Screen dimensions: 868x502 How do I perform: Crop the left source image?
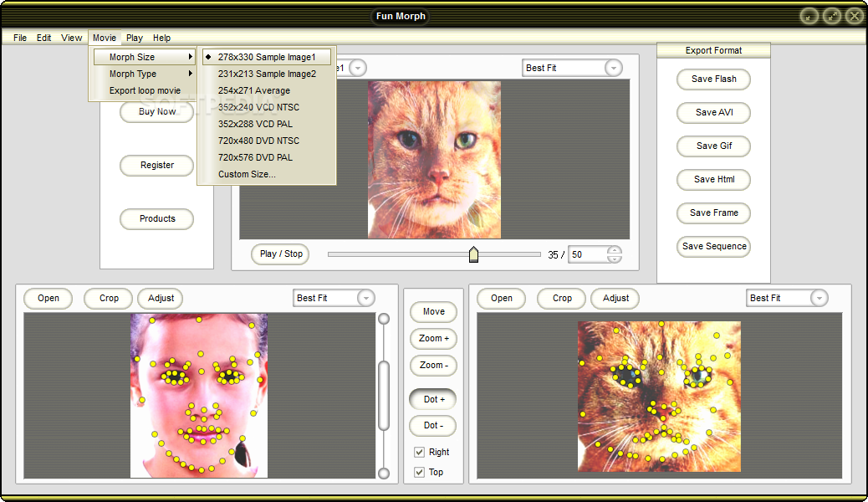109,298
